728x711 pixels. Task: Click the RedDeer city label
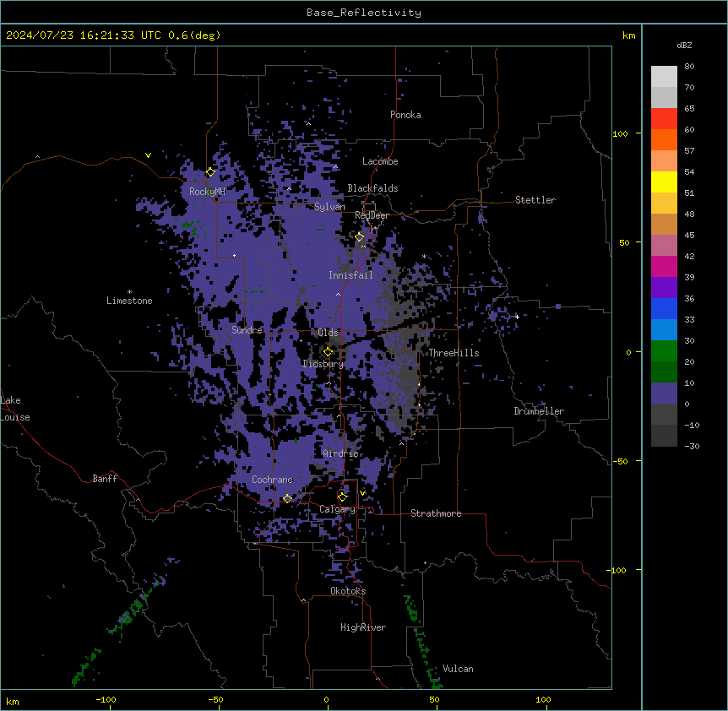[x=372, y=215]
